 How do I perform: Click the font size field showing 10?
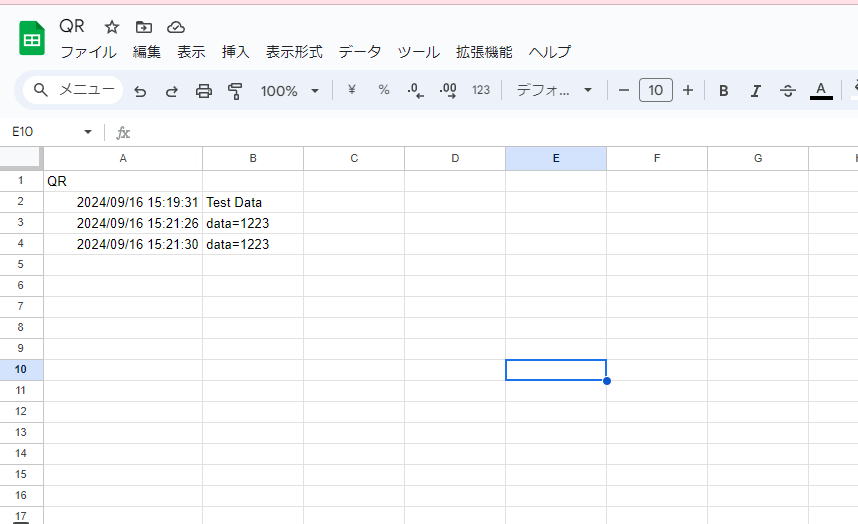(656, 90)
